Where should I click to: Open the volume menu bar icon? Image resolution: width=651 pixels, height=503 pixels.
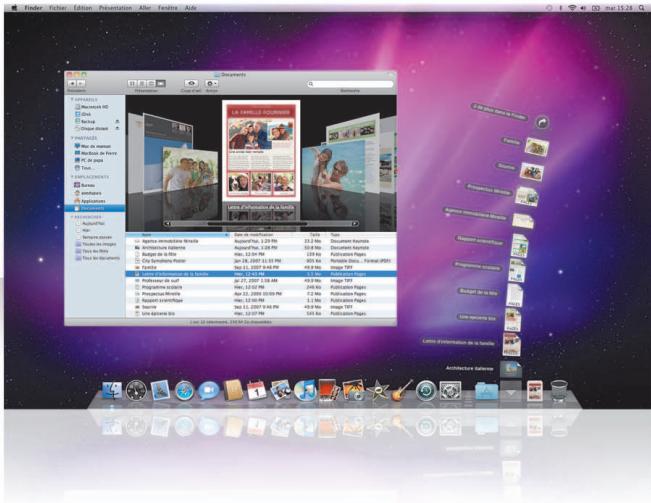(583, 7)
